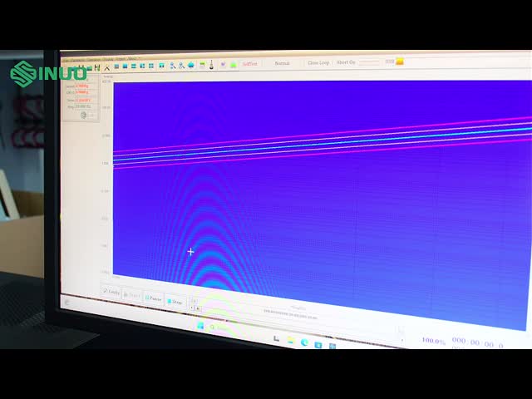Click the Config button at bottom left
The height and width of the screenshot is (399, 532).
(111, 292)
